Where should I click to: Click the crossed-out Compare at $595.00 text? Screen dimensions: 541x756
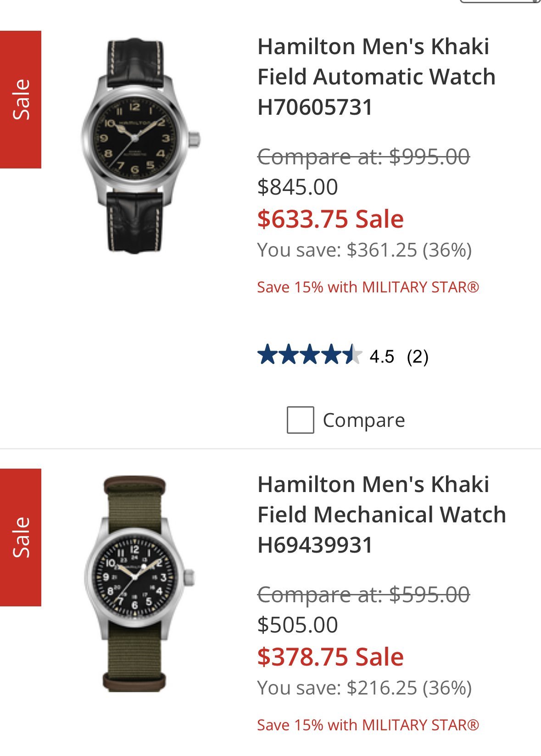[363, 595]
